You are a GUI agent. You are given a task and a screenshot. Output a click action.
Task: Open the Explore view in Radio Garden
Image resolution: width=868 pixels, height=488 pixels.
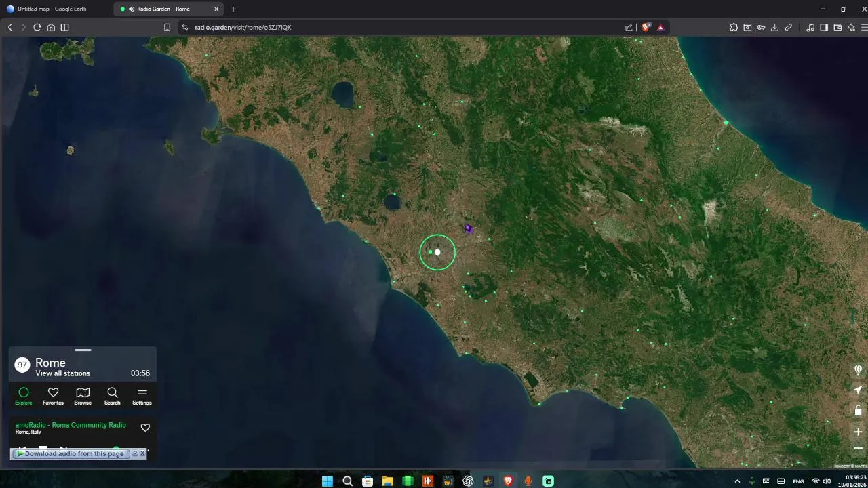(x=24, y=396)
